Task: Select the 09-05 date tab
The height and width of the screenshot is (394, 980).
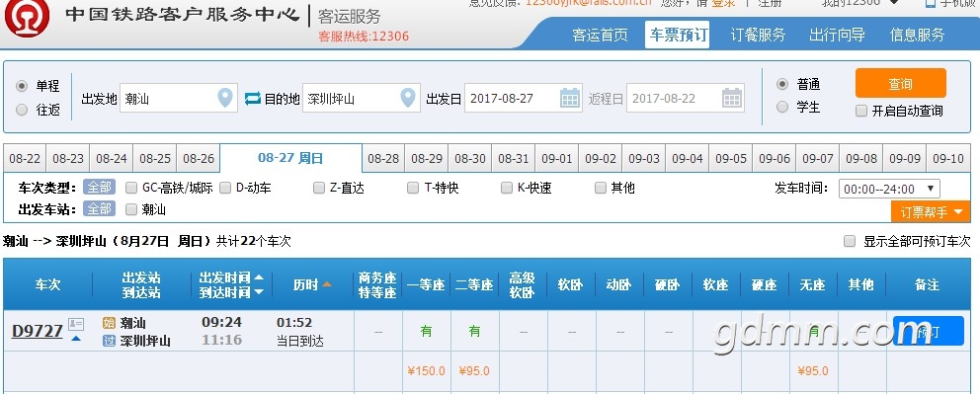Action: click(x=731, y=159)
